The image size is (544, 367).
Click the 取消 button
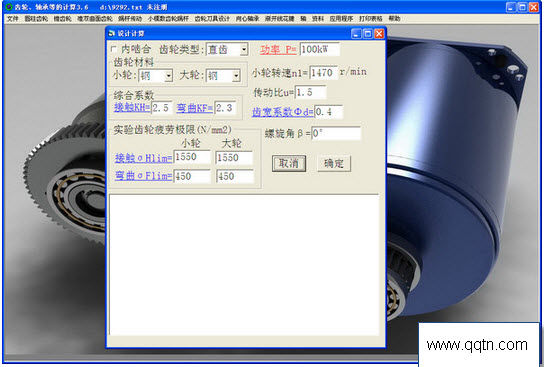[289, 163]
